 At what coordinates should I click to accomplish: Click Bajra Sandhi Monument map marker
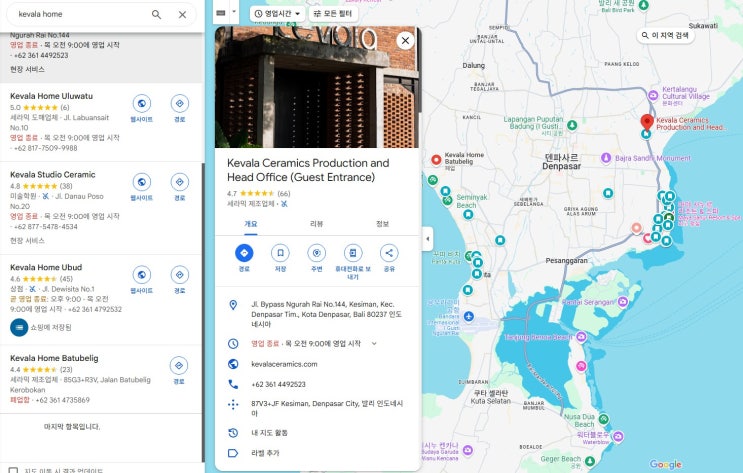(606, 158)
